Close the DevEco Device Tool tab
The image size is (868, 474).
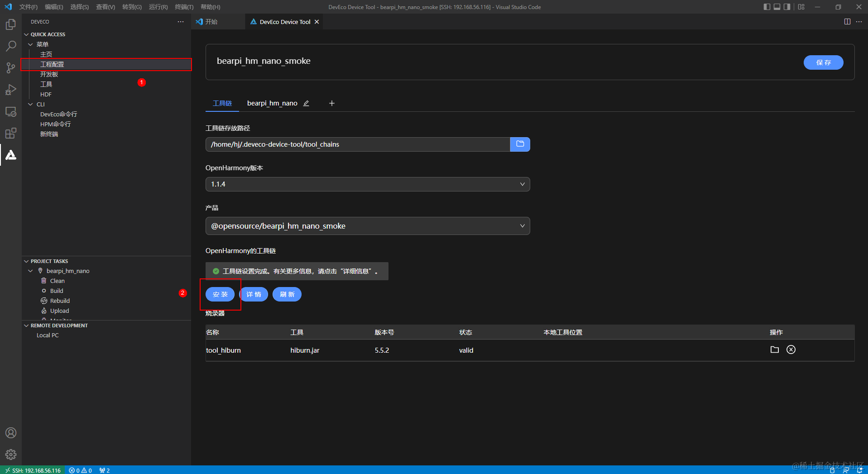click(317, 22)
